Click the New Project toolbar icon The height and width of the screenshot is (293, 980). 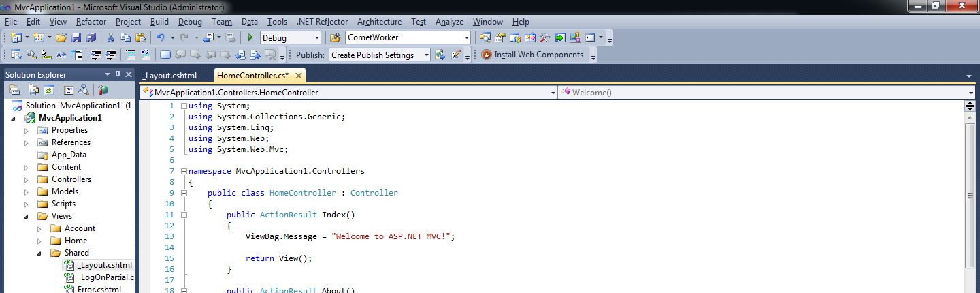point(16,37)
